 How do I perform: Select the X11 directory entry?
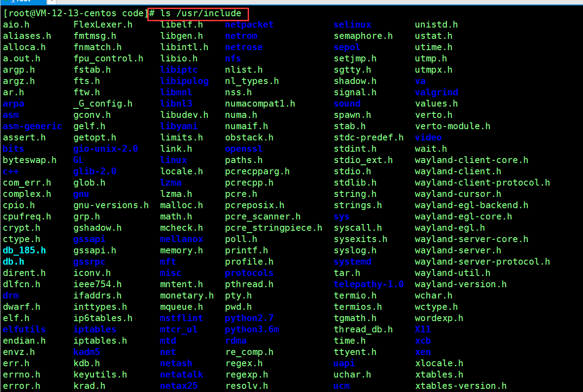coord(423,330)
